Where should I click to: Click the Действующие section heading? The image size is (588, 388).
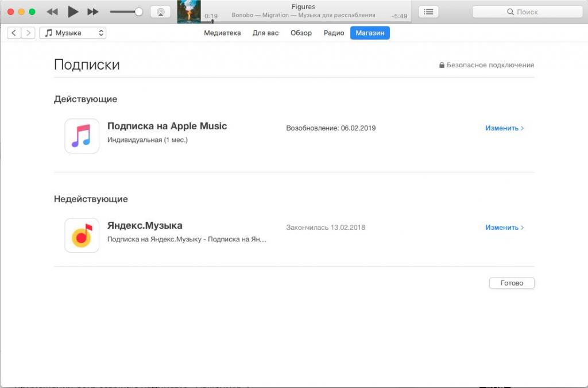(x=86, y=99)
